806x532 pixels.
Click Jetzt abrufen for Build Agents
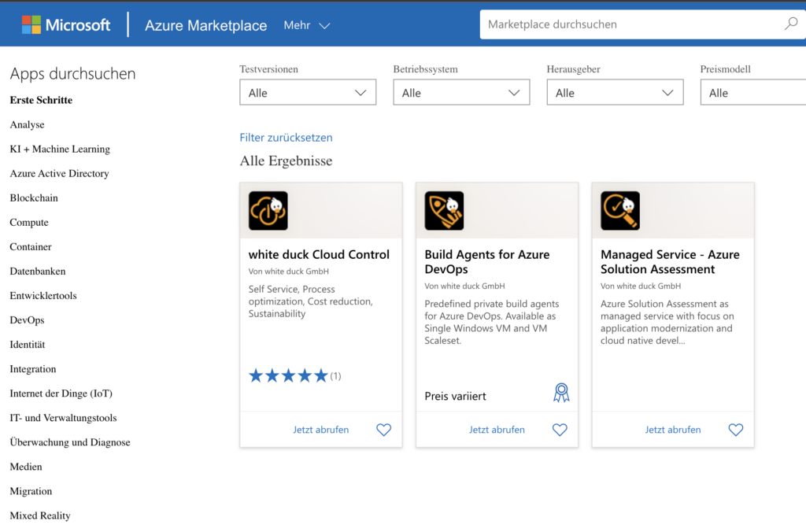click(x=497, y=430)
